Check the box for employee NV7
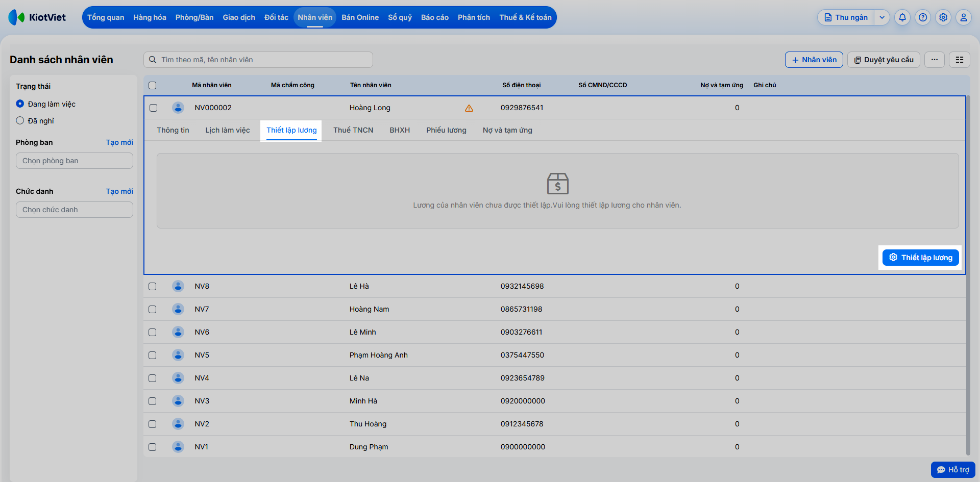Image resolution: width=980 pixels, height=482 pixels. tap(153, 309)
